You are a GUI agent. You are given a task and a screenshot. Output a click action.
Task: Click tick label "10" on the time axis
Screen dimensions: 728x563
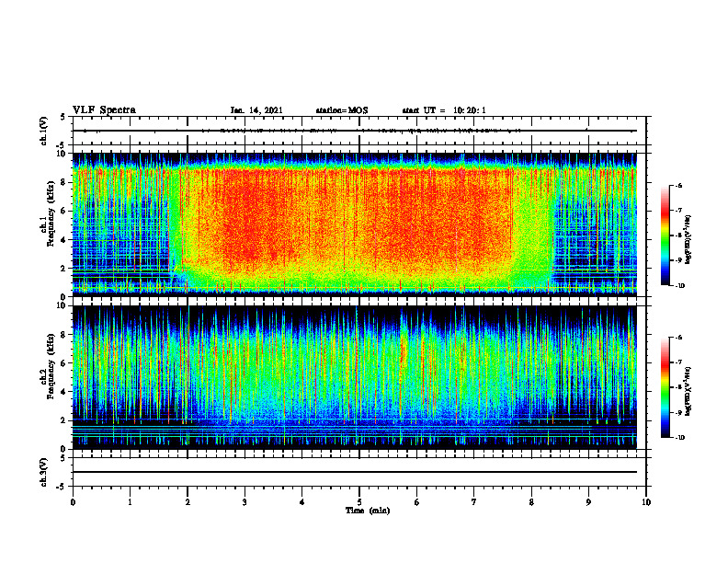pos(646,502)
